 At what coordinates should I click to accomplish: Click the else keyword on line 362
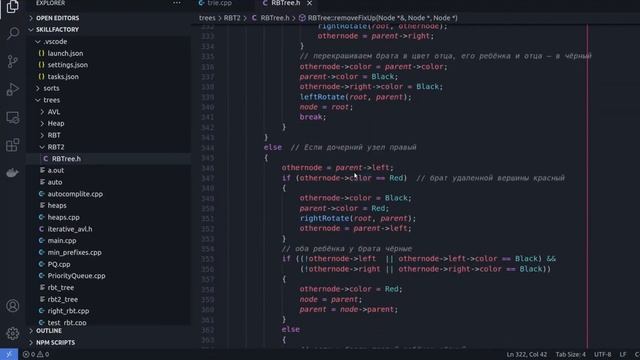(x=291, y=330)
